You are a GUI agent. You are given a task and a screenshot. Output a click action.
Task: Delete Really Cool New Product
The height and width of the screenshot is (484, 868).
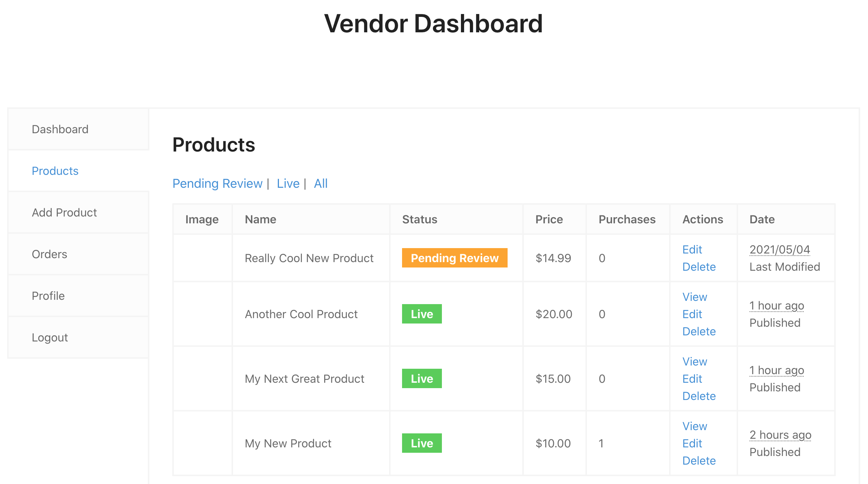pos(699,267)
